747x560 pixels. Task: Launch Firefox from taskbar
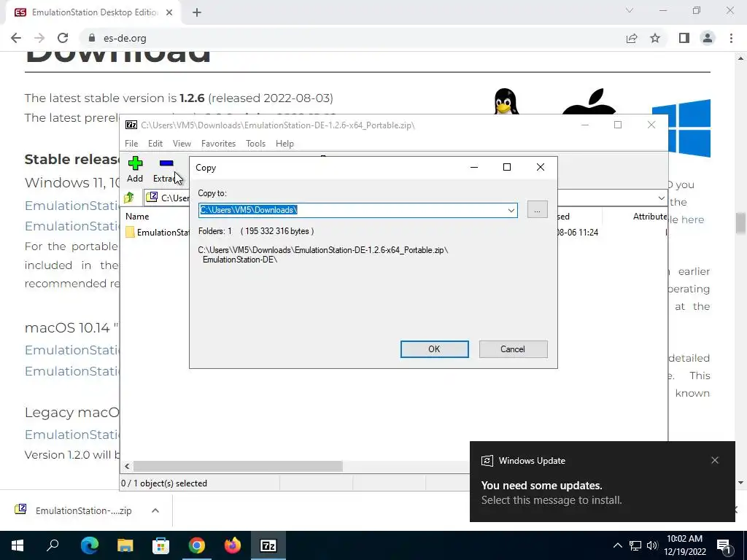click(233, 545)
